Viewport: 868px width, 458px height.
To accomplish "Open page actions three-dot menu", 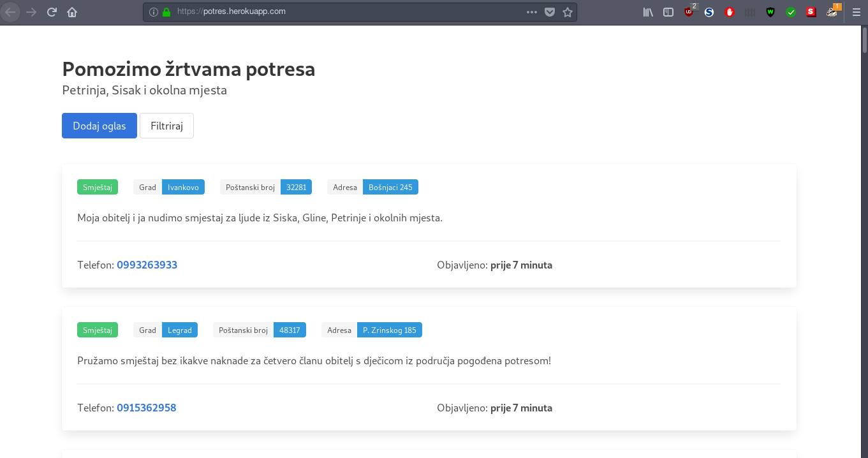I will coord(531,11).
